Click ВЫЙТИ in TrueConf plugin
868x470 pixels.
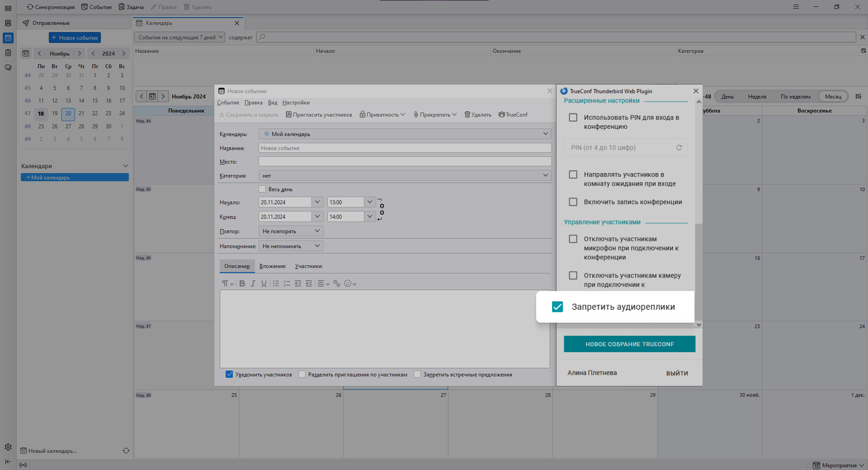(x=677, y=373)
